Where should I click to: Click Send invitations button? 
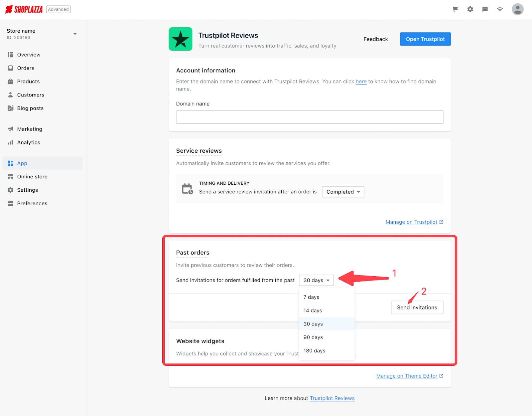(x=417, y=307)
